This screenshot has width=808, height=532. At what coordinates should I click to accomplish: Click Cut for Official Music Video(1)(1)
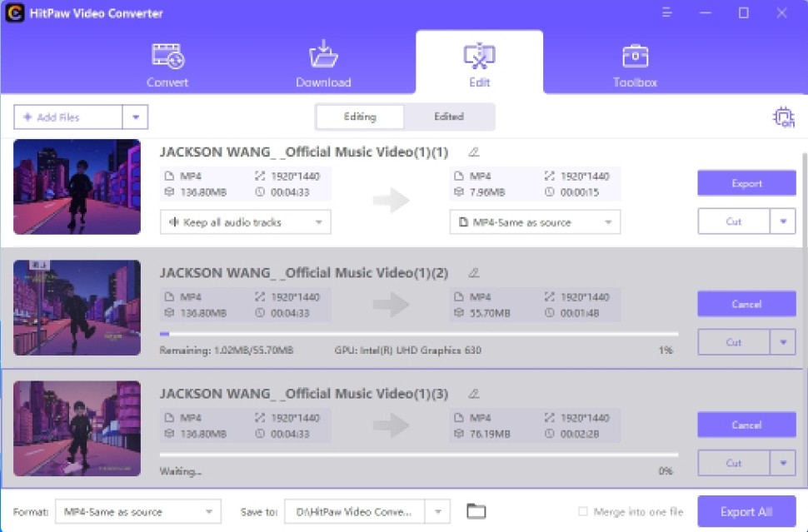734,221
